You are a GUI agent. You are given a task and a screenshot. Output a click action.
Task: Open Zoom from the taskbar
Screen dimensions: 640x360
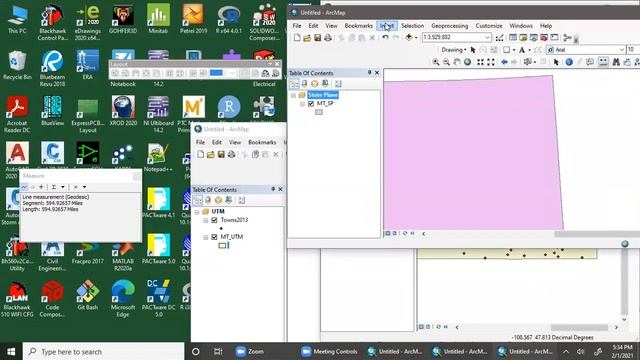click(249, 351)
